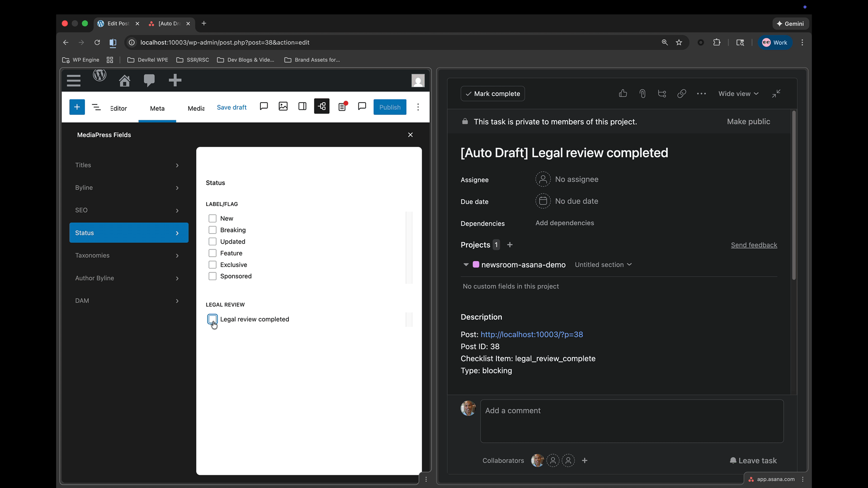Screen dimensions: 868x488
Task: Expand the Taxonomies sidebar item
Action: 128,255
